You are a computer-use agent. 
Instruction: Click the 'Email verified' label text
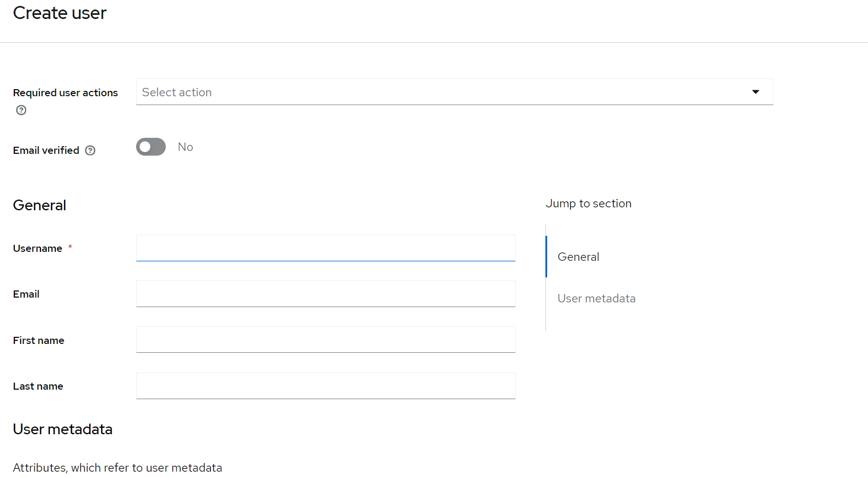click(x=46, y=150)
